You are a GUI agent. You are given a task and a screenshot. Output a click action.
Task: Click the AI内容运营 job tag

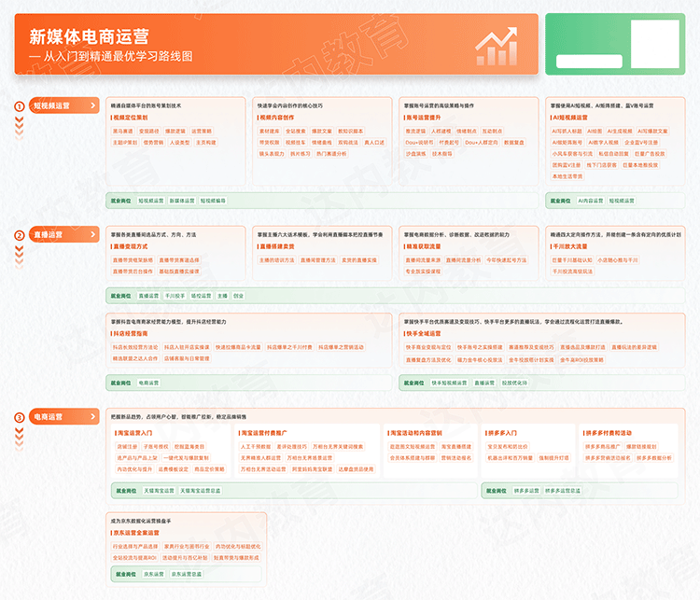click(590, 201)
